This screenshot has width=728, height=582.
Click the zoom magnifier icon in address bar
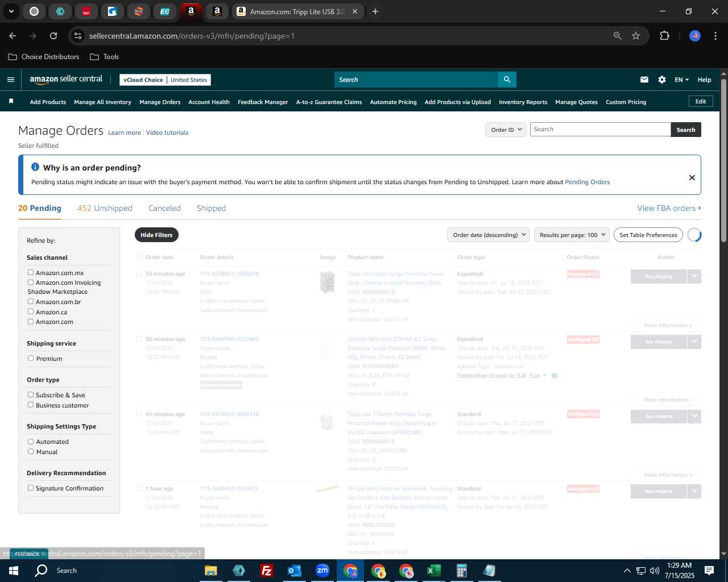coord(618,36)
